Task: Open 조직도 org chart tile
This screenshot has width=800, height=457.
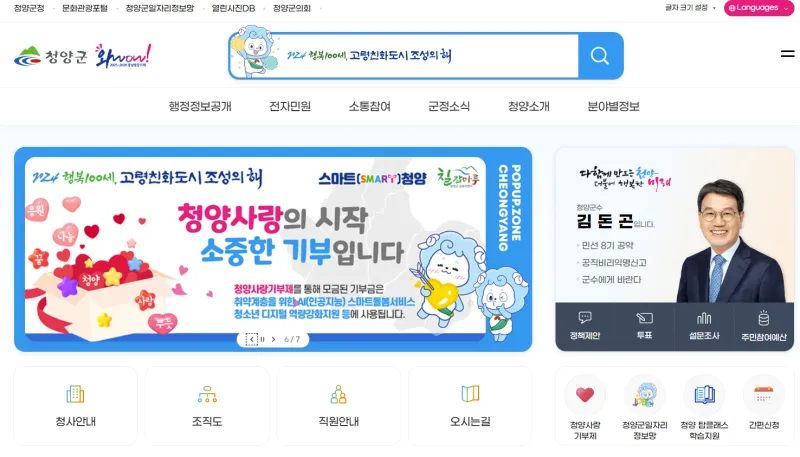Action: 207,407
